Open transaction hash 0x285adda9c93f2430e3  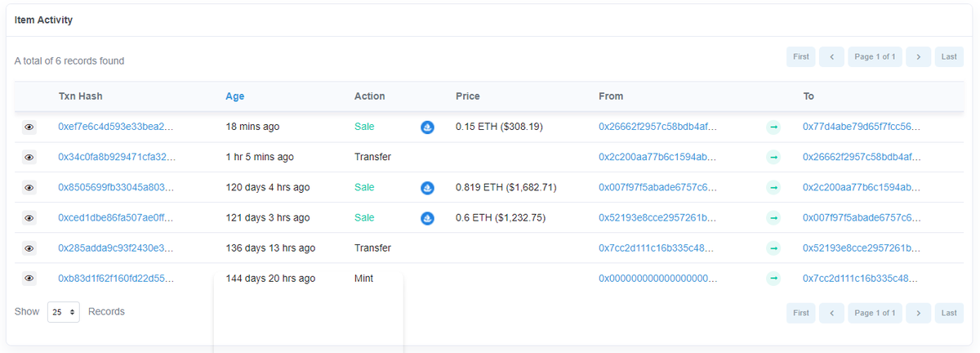coord(116,248)
